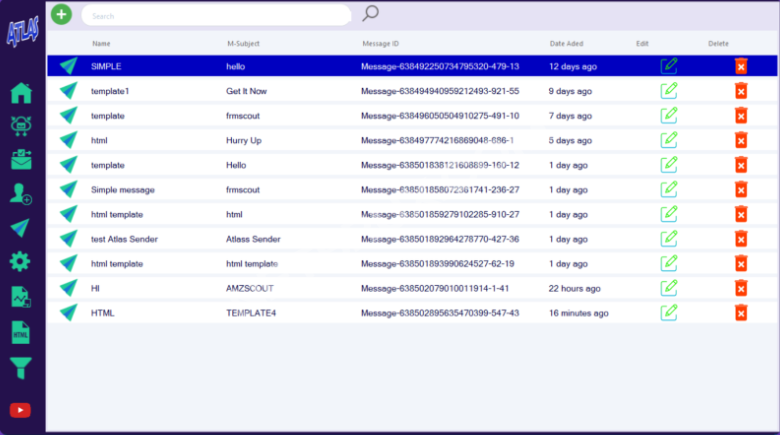Delete the template1 message
The height and width of the screenshot is (435, 780).
(741, 91)
